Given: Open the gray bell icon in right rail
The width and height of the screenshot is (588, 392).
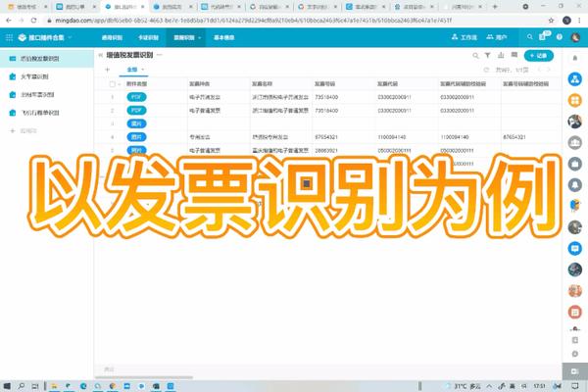Looking at the screenshot, I should tap(575, 185).
